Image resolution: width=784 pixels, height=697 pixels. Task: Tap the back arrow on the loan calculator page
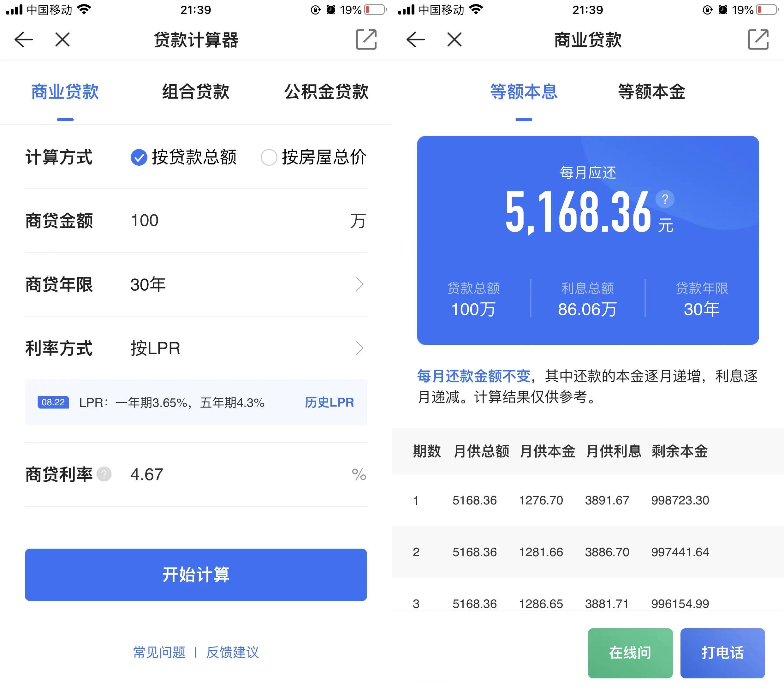24,39
